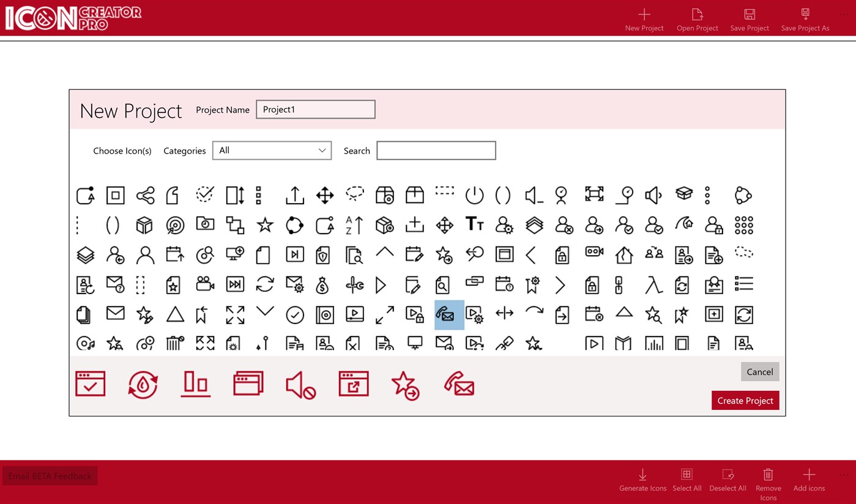The height and width of the screenshot is (504, 856).
Task: Click highlighted phone and envelope grid icon
Action: 449,315
